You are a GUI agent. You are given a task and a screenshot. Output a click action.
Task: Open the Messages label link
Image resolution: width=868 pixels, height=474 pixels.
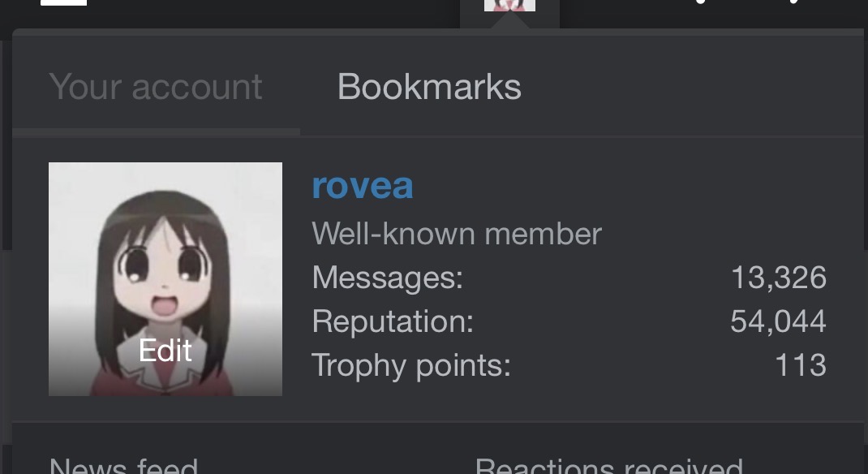[x=388, y=278]
